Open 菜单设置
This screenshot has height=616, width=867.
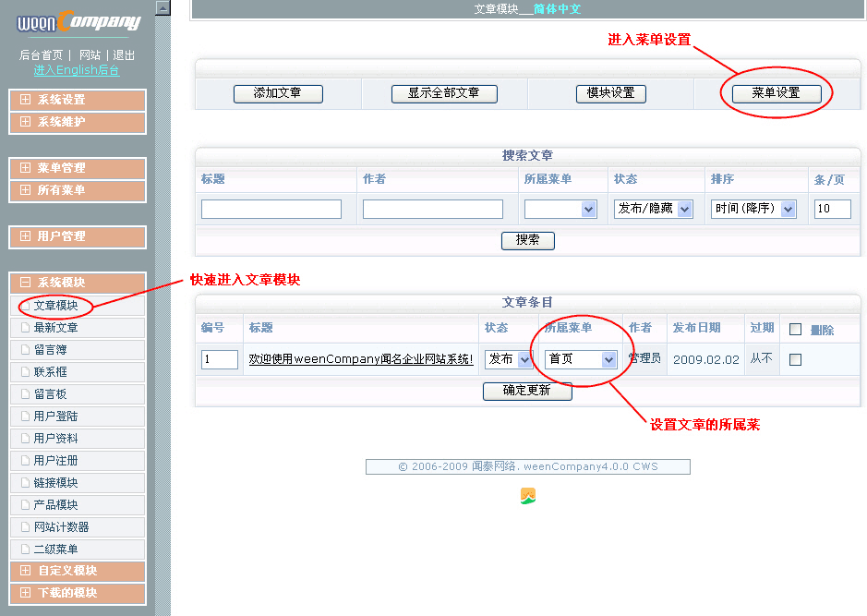(777, 93)
